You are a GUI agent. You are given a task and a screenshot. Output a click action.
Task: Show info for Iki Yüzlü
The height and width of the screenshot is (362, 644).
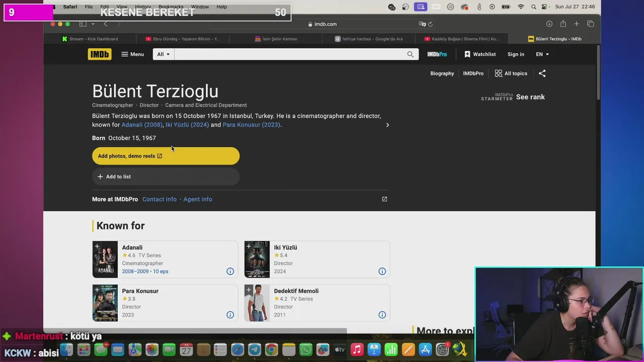pos(382,271)
